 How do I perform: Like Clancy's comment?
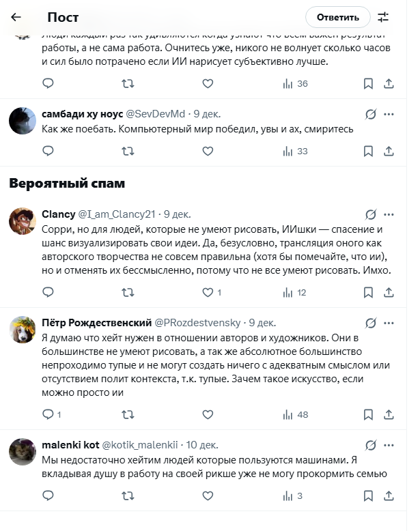pyautogui.click(x=208, y=293)
